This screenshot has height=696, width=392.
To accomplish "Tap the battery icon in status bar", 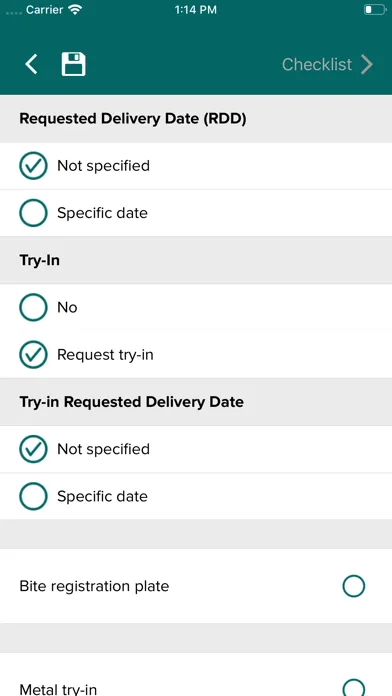I will (x=375, y=10).
